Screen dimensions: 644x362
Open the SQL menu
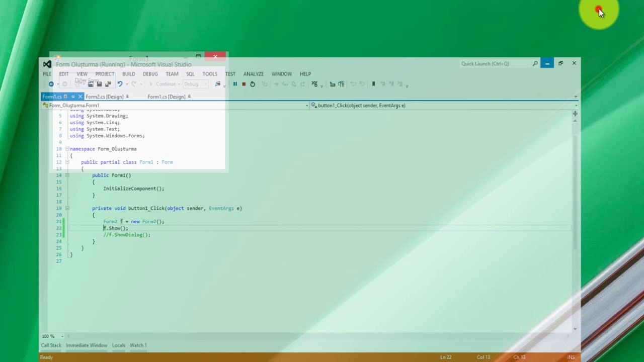pos(190,74)
